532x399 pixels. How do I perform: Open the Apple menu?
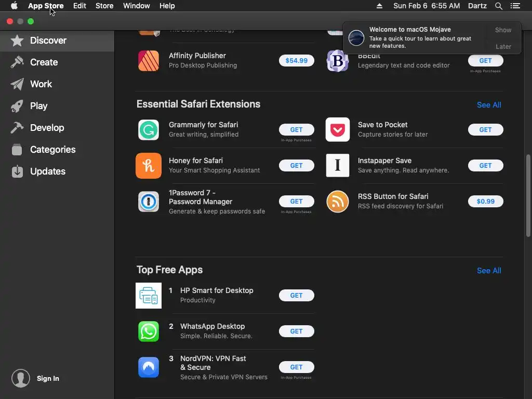14,6
